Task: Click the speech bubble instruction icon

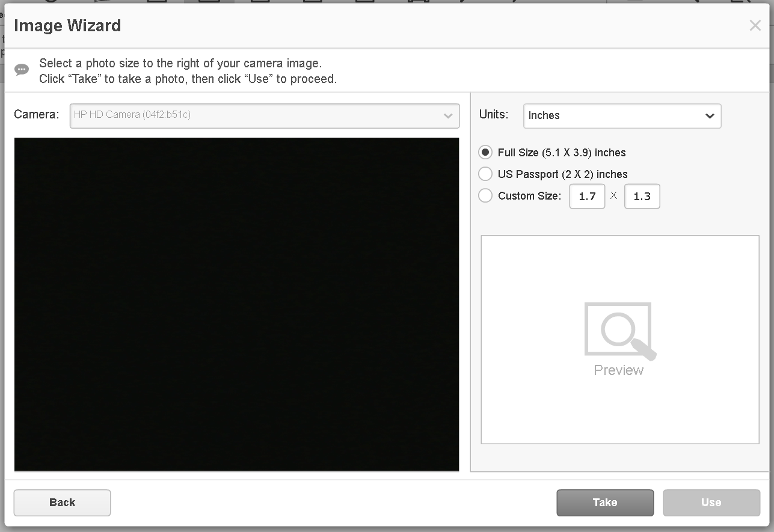Action: [x=22, y=69]
